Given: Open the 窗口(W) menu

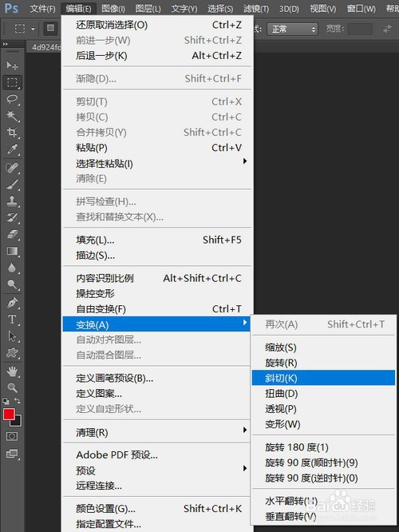Looking at the screenshot, I should click(x=361, y=8).
